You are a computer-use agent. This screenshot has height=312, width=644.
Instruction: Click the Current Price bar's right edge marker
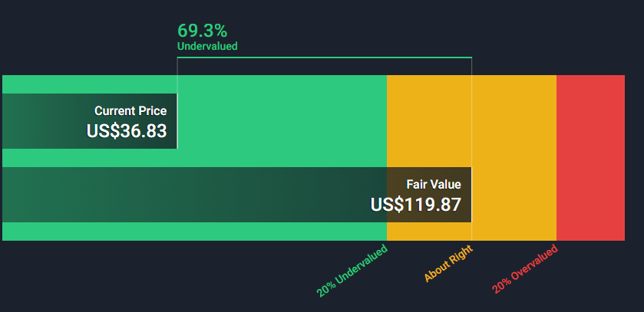point(177,121)
